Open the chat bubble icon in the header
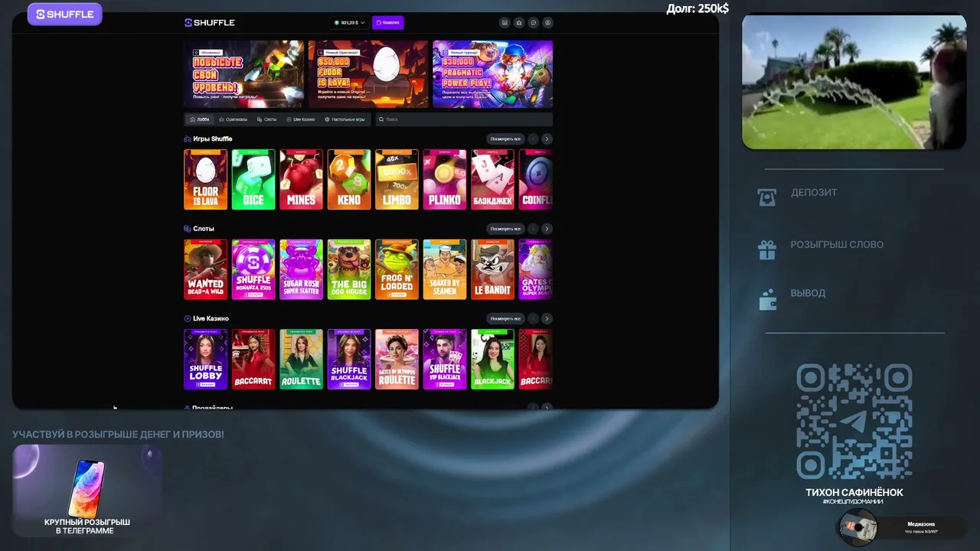This screenshot has width=980, height=551. [534, 23]
